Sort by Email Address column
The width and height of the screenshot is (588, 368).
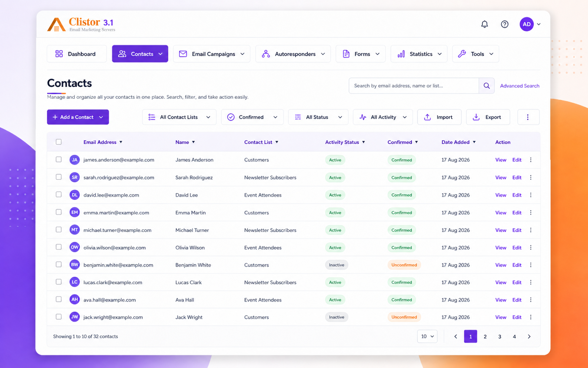tap(103, 142)
